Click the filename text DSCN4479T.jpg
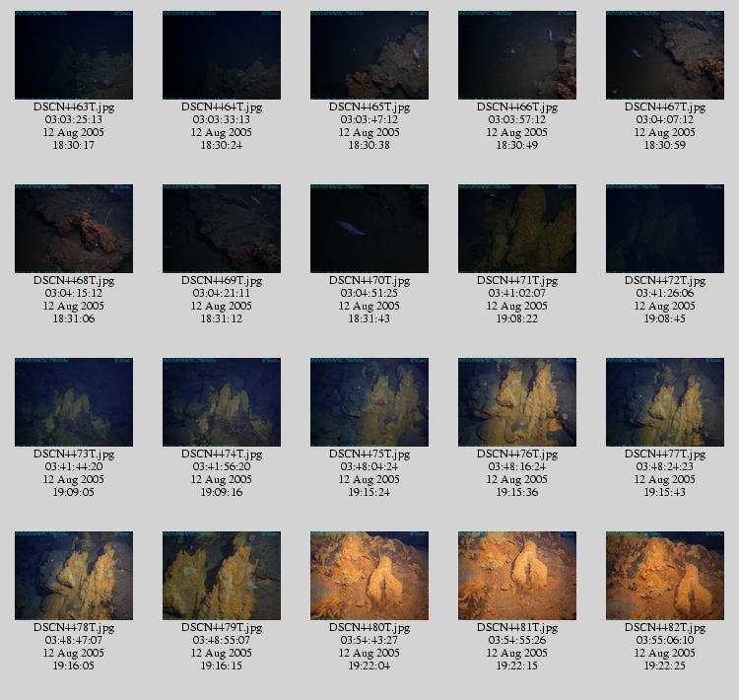 tap(222, 628)
